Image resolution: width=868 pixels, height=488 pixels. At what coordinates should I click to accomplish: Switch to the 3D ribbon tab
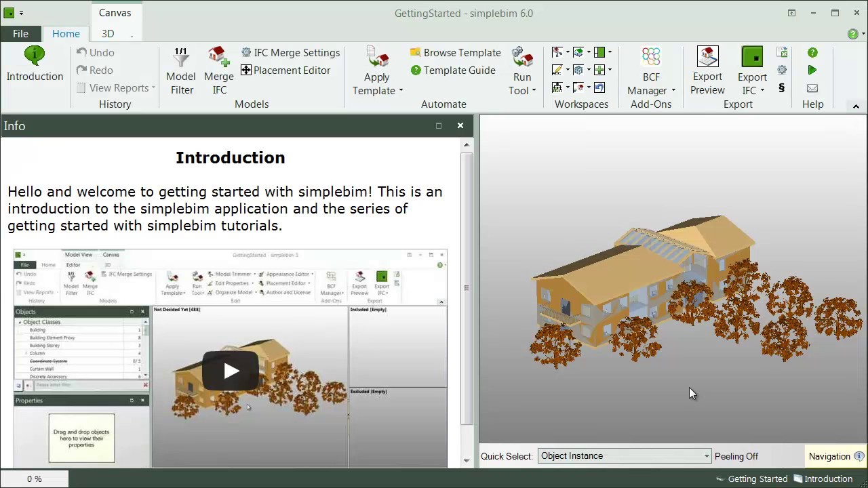tap(108, 34)
